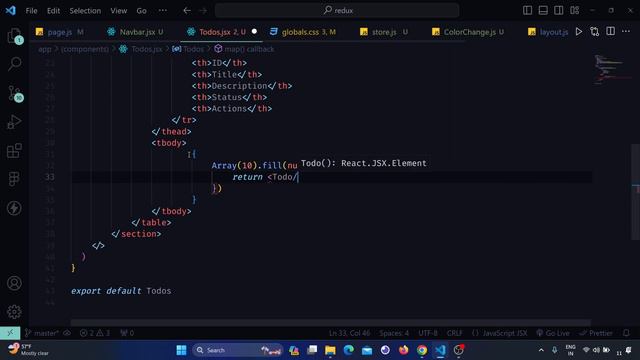Screen dimensions: 640x360
Task: Open File Explorer from taskbar
Action: pyautogui.click(x=330, y=350)
